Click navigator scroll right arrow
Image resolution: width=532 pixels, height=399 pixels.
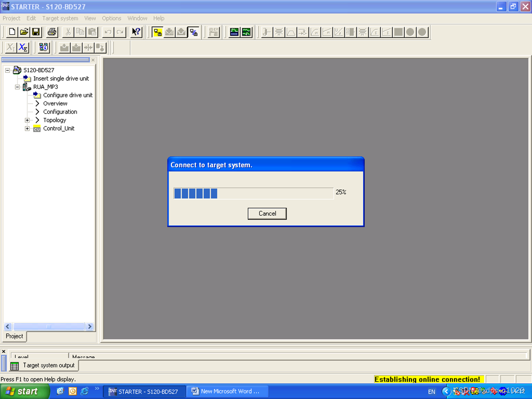90,327
